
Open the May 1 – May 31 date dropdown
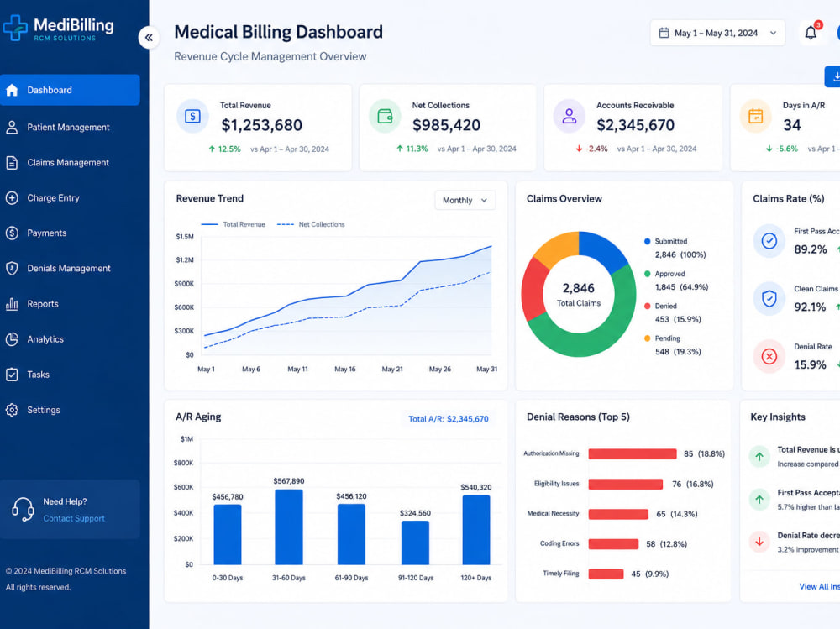[717, 34]
